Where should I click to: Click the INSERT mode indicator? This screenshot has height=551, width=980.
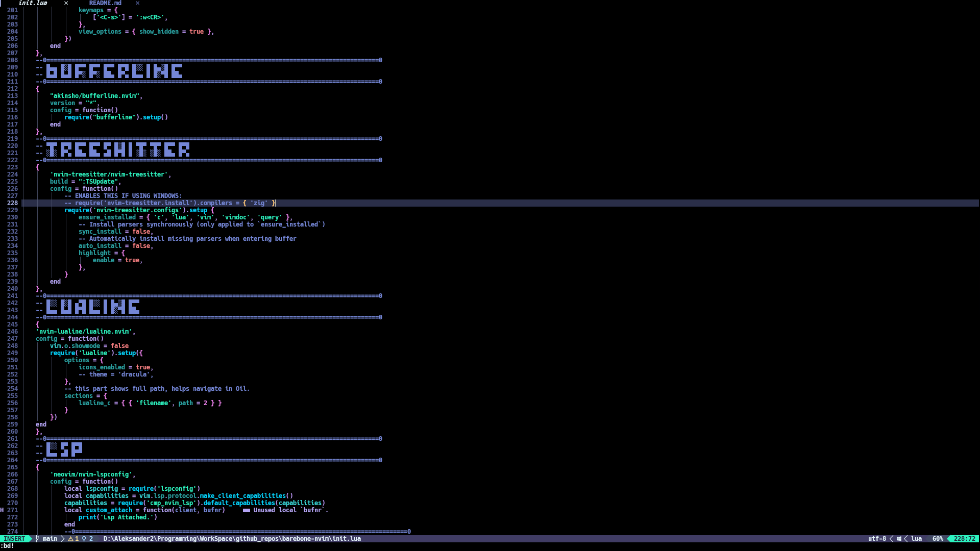click(14, 539)
